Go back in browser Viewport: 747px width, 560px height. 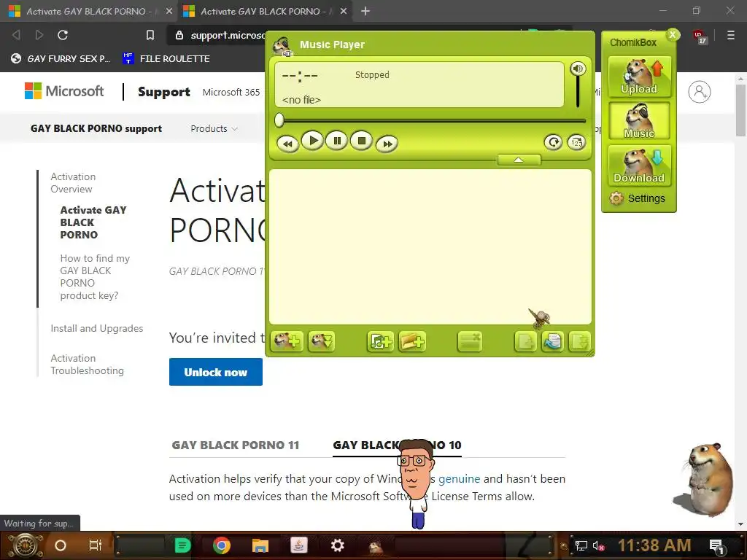pyautogui.click(x=16, y=35)
